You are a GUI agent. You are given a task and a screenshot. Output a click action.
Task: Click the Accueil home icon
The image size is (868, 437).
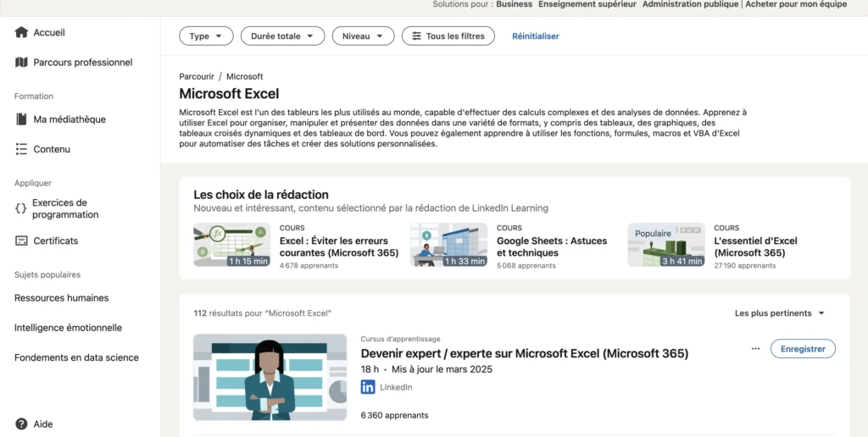21,32
